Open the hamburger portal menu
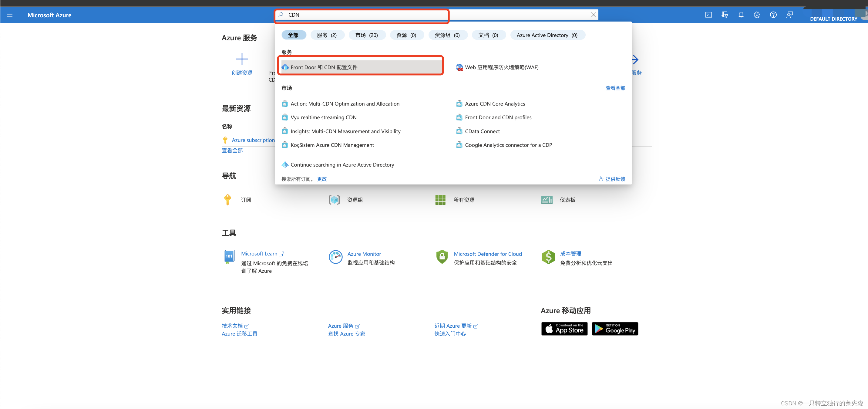The image size is (868, 409). click(10, 15)
